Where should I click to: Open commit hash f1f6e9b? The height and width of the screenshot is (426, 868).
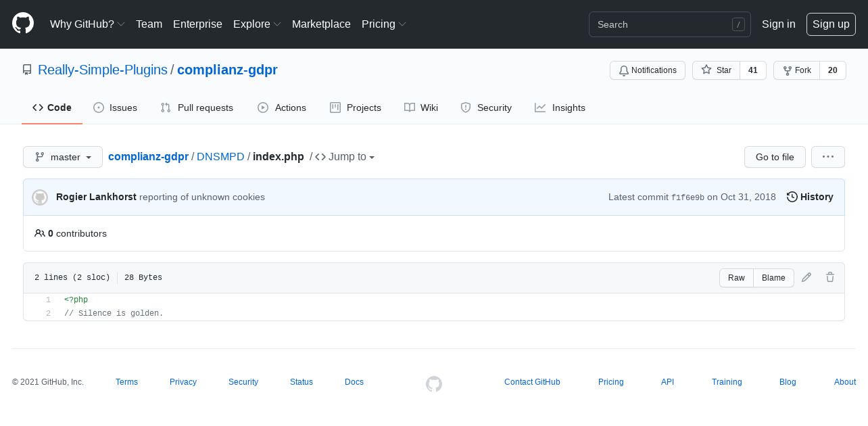click(688, 197)
